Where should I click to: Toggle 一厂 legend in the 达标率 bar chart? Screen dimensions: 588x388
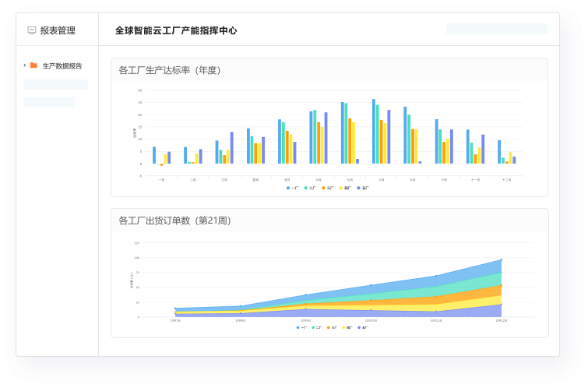tap(292, 188)
